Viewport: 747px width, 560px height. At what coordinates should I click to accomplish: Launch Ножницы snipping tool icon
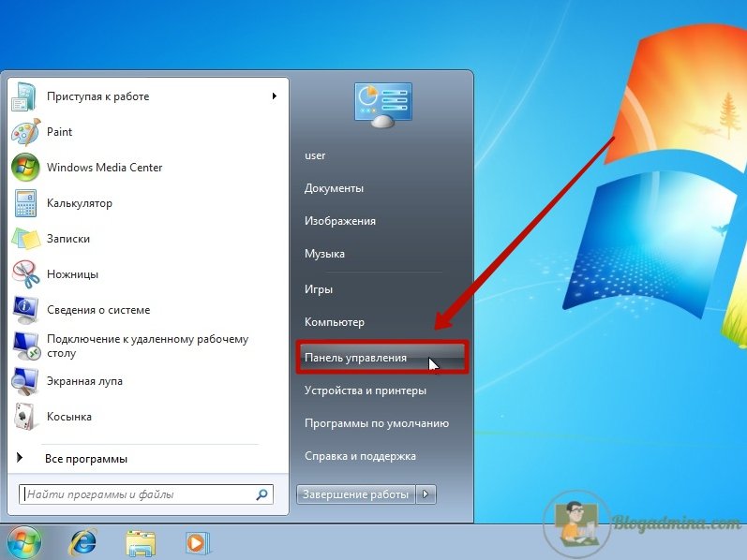(25, 274)
